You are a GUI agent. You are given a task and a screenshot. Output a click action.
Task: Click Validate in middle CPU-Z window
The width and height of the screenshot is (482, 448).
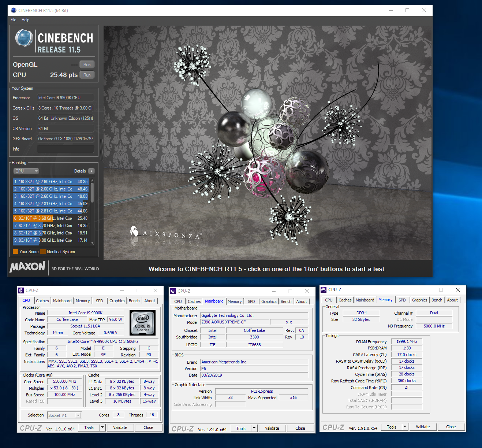(272, 428)
